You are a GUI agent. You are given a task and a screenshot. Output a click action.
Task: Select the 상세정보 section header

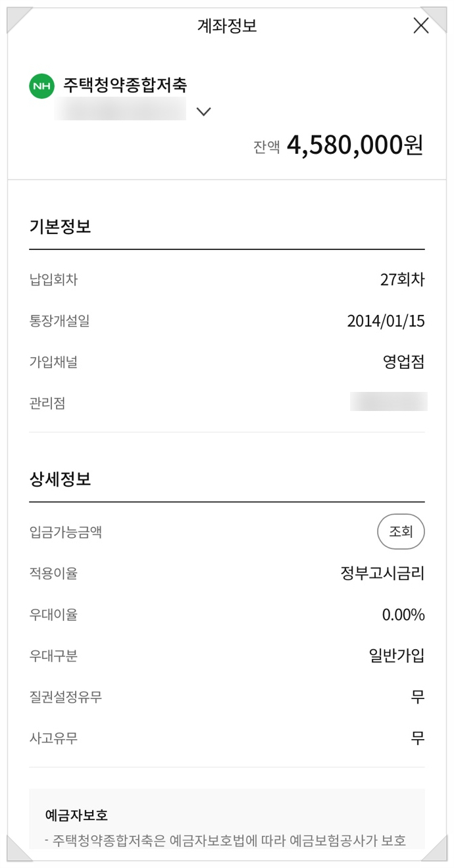pos(50,479)
